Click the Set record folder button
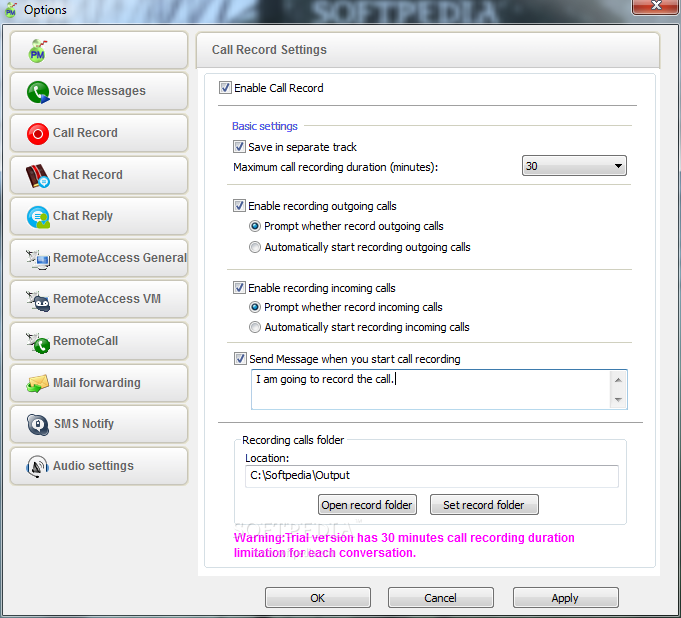The width and height of the screenshot is (681, 618). 484,505
